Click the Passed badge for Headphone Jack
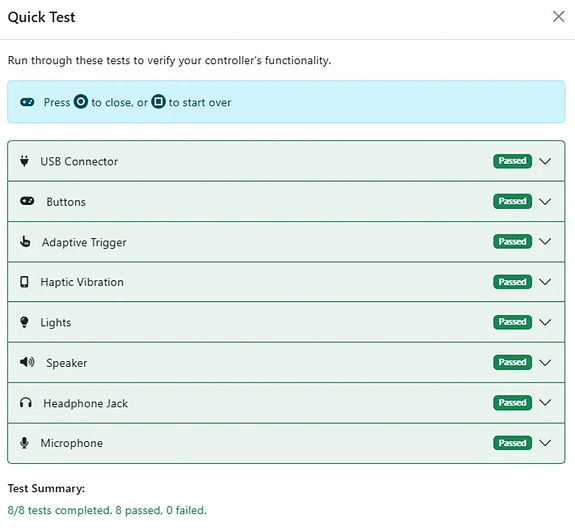 tap(512, 403)
